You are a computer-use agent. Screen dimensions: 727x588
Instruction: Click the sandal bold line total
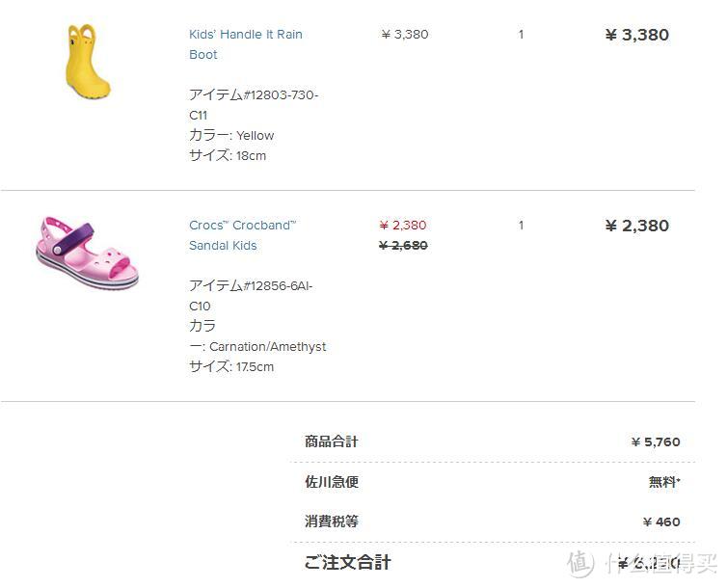click(636, 227)
